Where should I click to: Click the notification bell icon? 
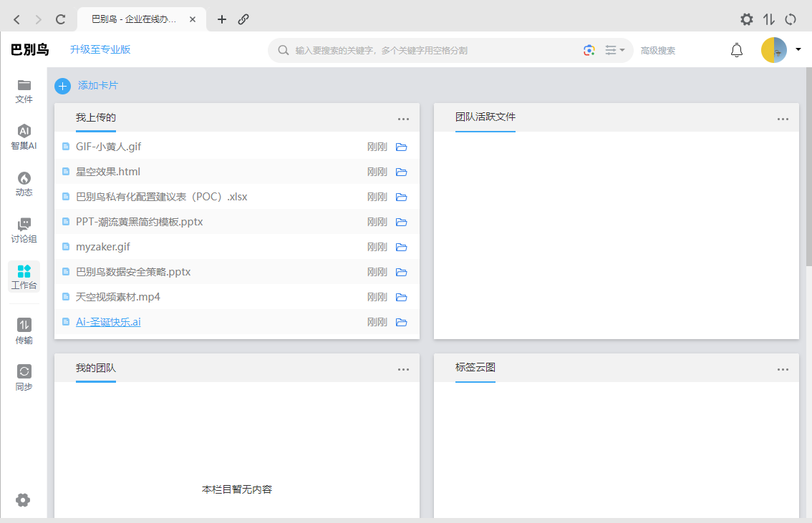click(x=736, y=50)
